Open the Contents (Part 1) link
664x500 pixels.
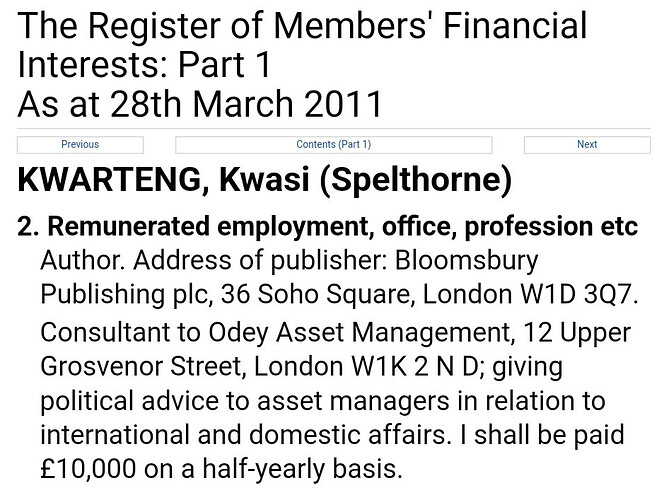333,144
